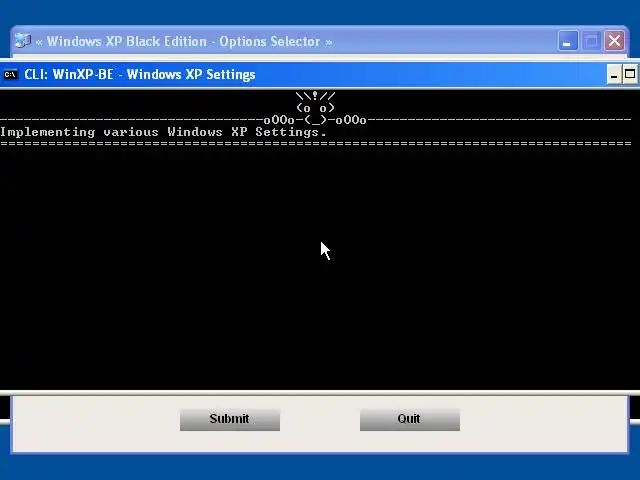Click the Options Selector title bar app icon
The height and width of the screenshot is (480, 640).
pyautogui.click(x=22, y=41)
